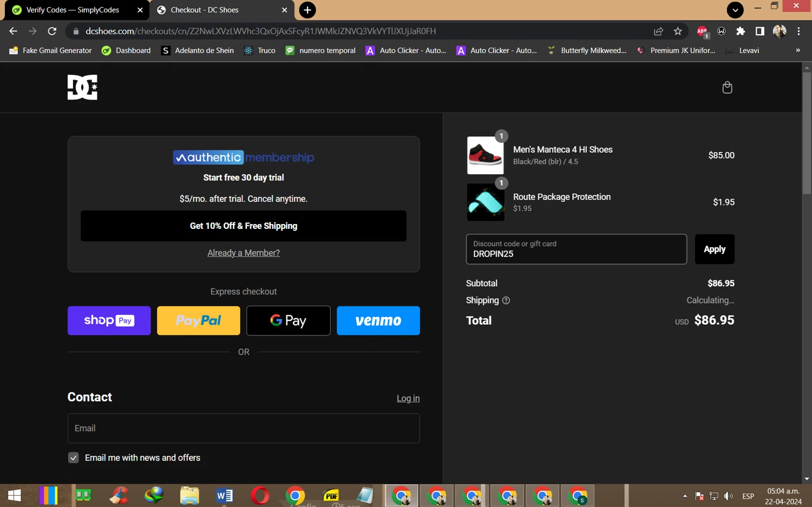Show hidden system tray icons
The height and width of the screenshot is (507, 812).
pos(685,496)
